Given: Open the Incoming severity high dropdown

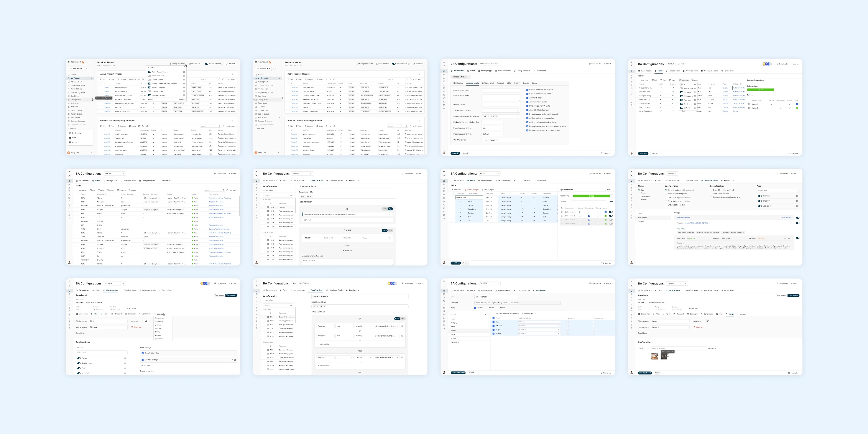Looking at the screenshot, I should (492, 134).
